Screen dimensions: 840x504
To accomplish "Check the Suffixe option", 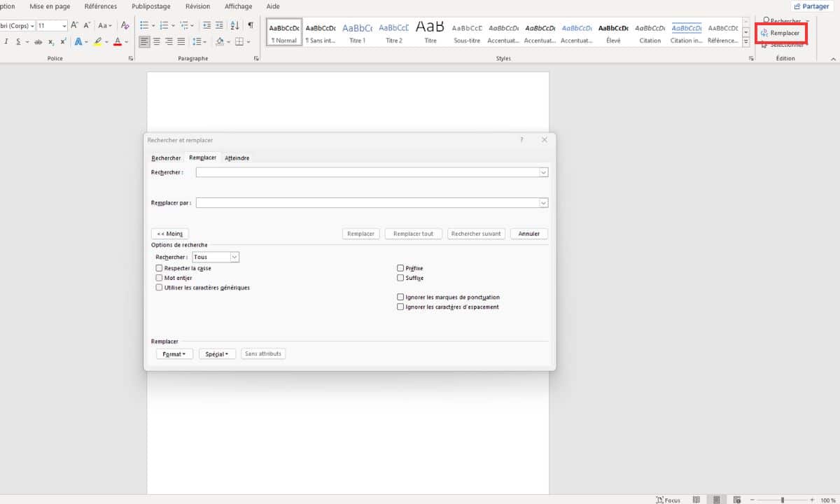I will coord(400,278).
